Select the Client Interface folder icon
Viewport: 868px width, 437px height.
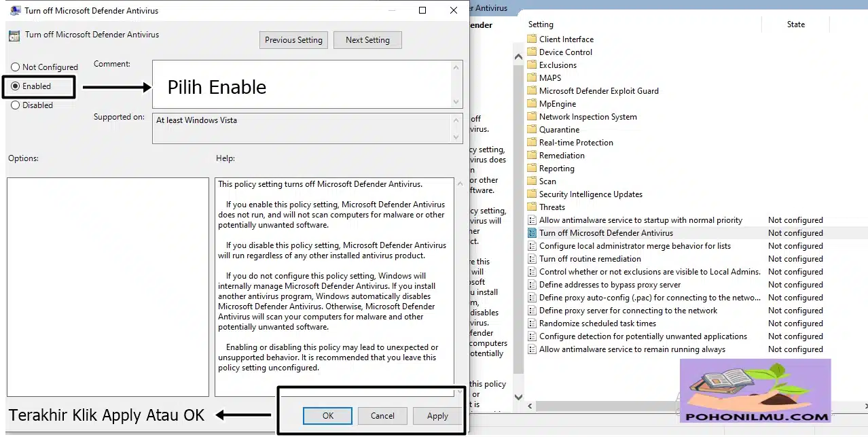(x=532, y=39)
